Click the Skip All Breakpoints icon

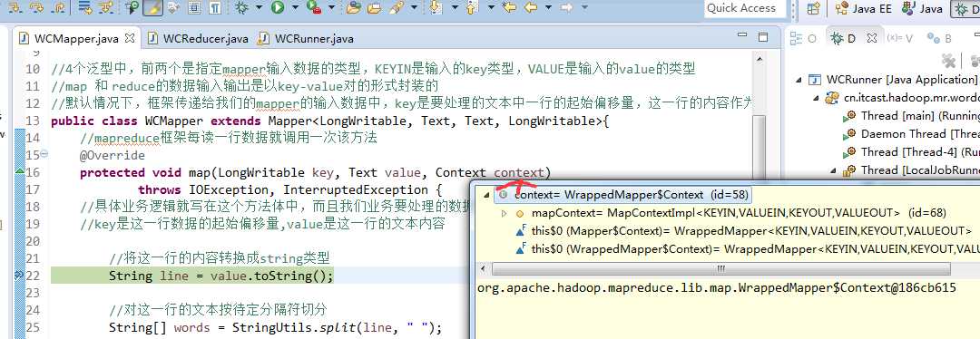coord(132,7)
